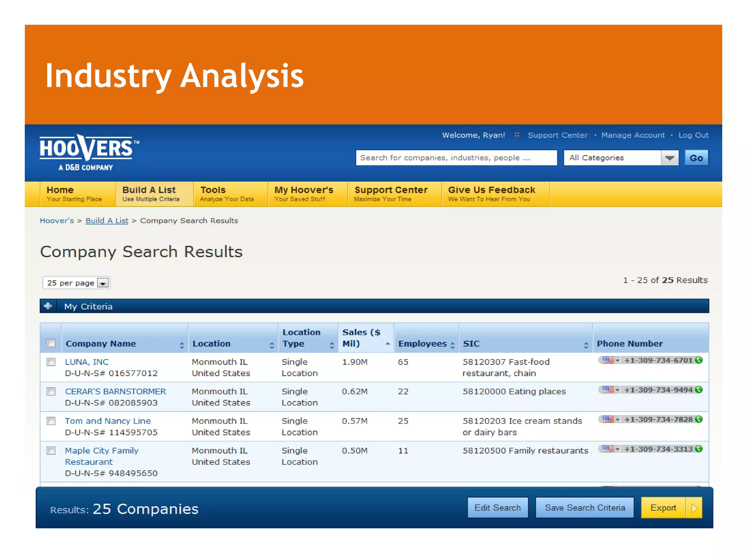
Task: Open the Support Center top link
Action: (558, 135)
